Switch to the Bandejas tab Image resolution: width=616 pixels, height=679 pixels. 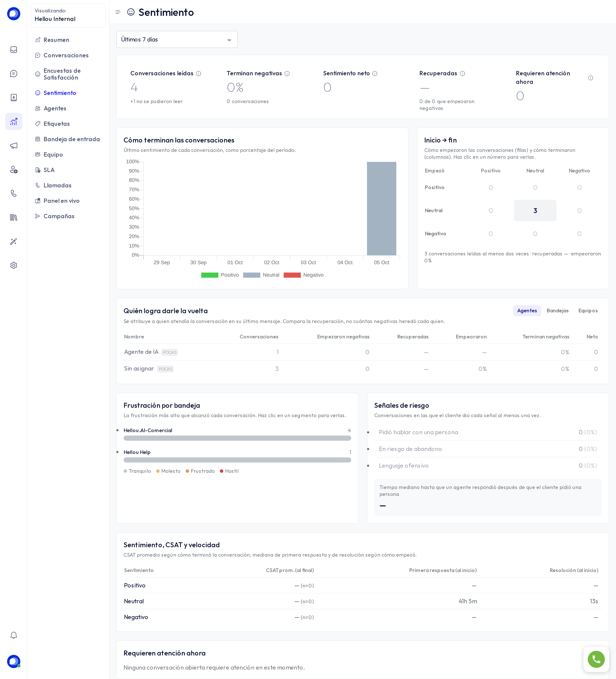coord(557,311)
